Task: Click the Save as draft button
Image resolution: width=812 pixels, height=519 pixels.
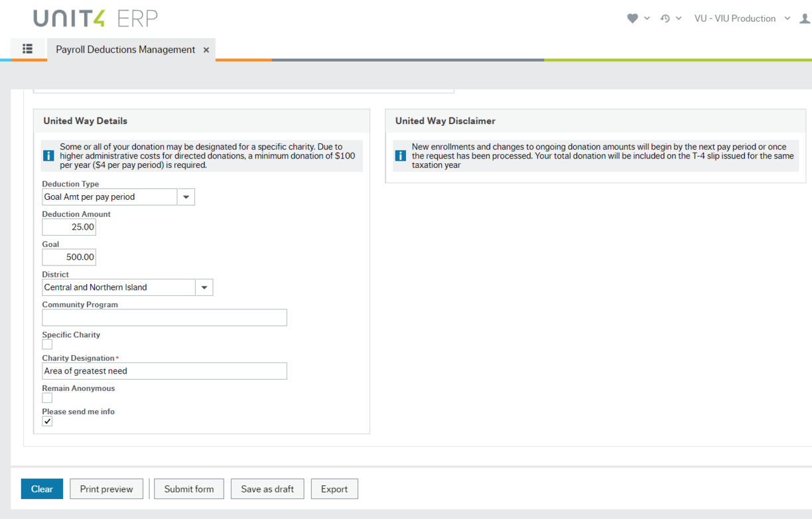Action: click(x=267, y=489)
